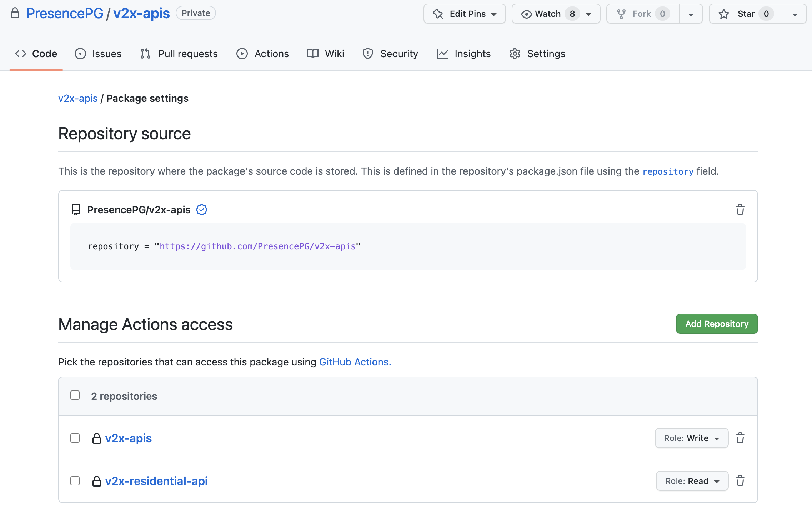The height and width of the screenshot is (518, 812).
Task: Click the Actions play icon
Action: [242, 54]
